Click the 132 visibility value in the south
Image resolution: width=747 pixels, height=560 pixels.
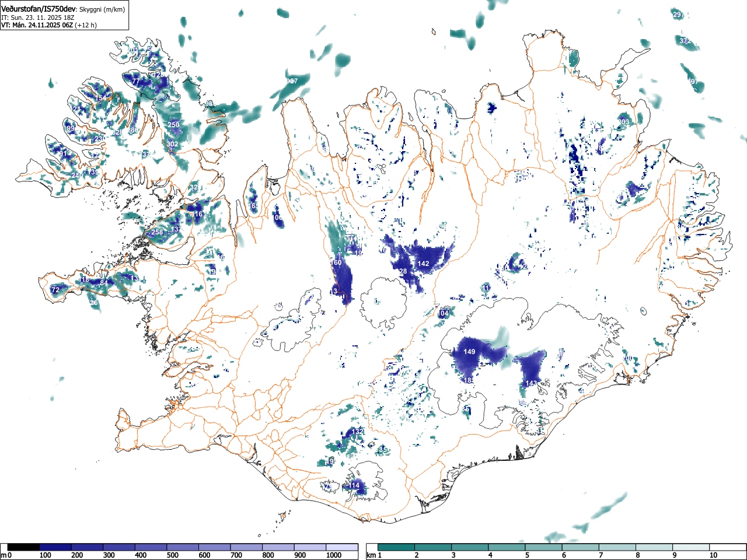pyautogui.click(x=358, y=432)
